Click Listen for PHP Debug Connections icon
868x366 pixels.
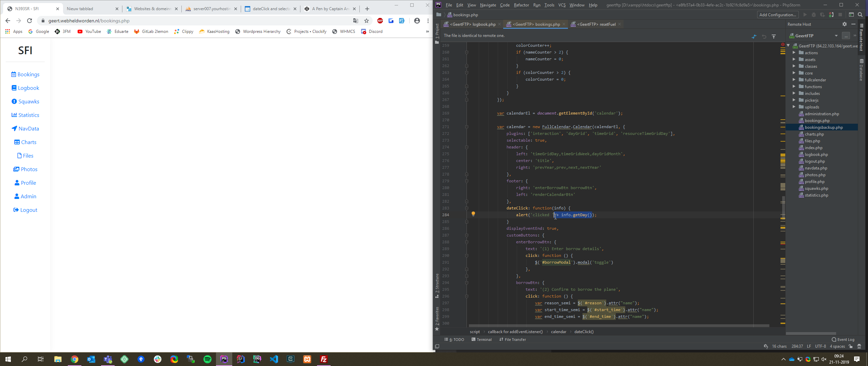coord(831,15)
